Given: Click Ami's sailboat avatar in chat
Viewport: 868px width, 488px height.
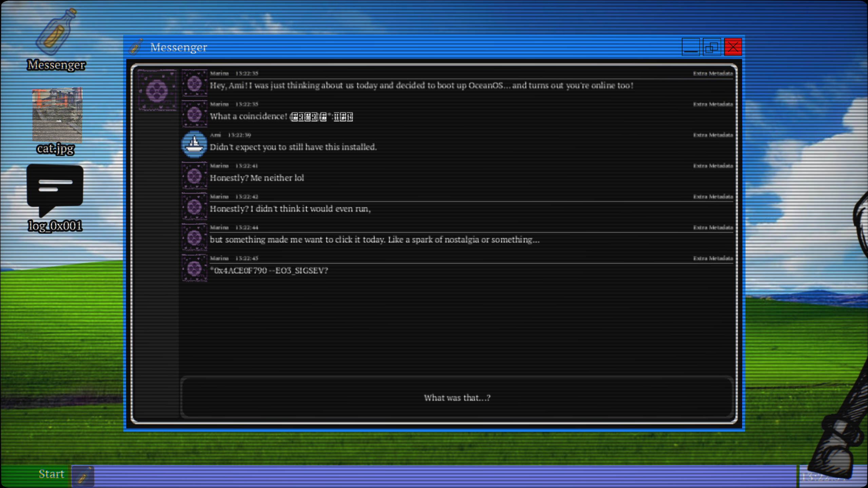Looking at the screenshot, I should pyautogui.click(x=194, y=144).
